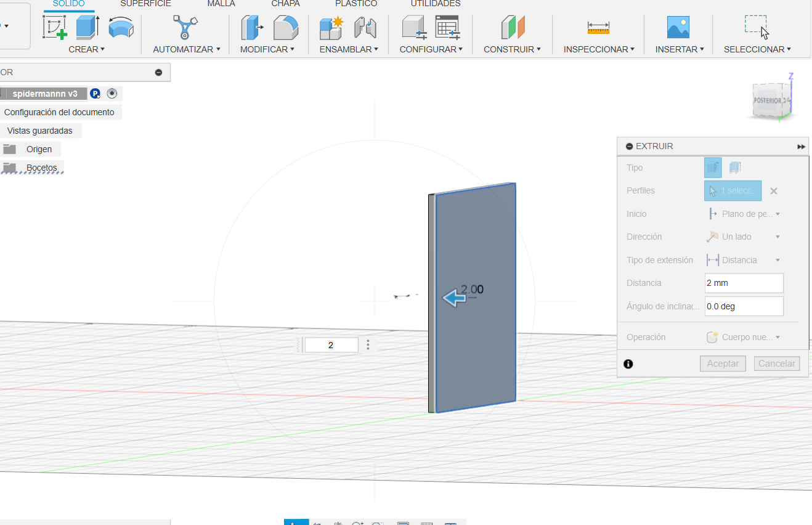This screenshot has width=812, height=525.
Task: Click the info icon in Extruir dialog
Action: pyautogui.click(x=628, y=364)
